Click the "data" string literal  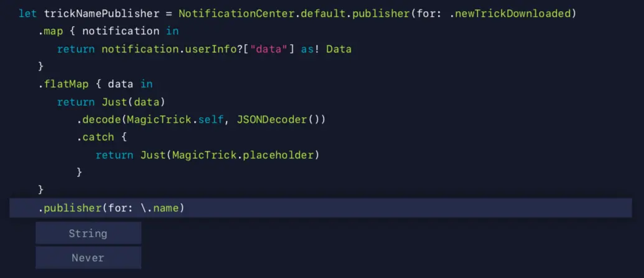(269, 49)
